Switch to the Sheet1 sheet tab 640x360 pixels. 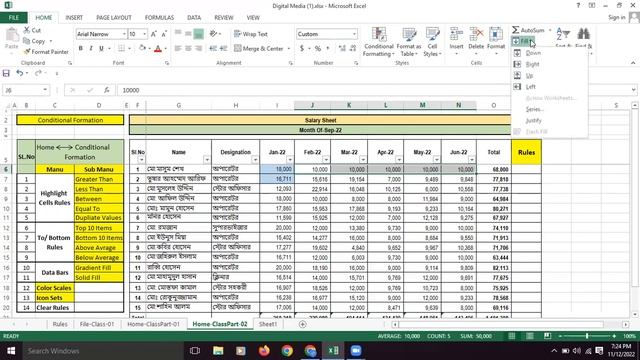coord(268,324)
